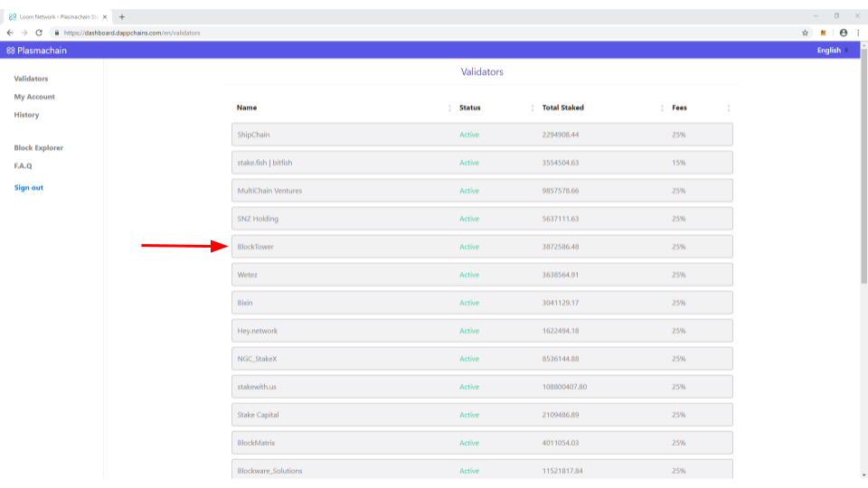Open Validators in the sidebar

click(x=31, y=79)
